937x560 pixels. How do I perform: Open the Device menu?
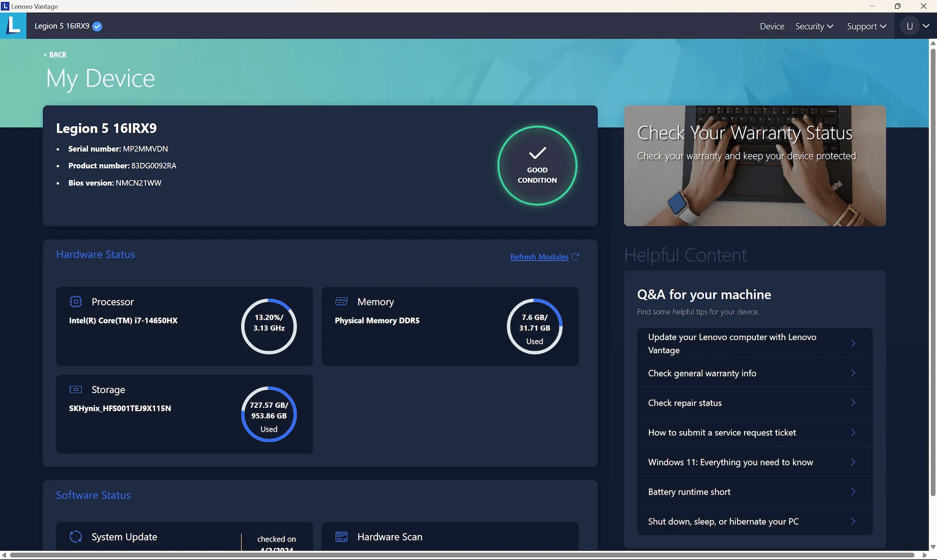(772, 26)
